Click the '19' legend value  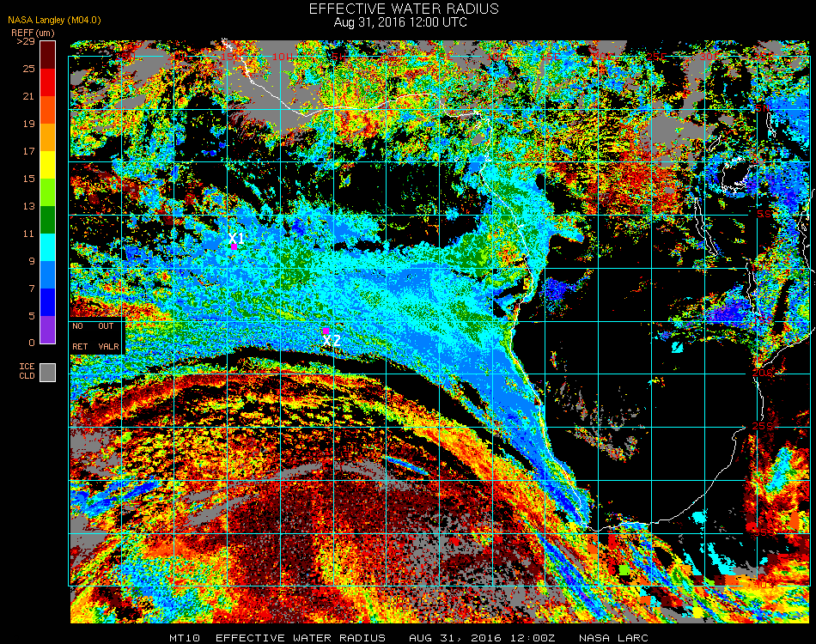pyautogui.click(x=28, y=124)
